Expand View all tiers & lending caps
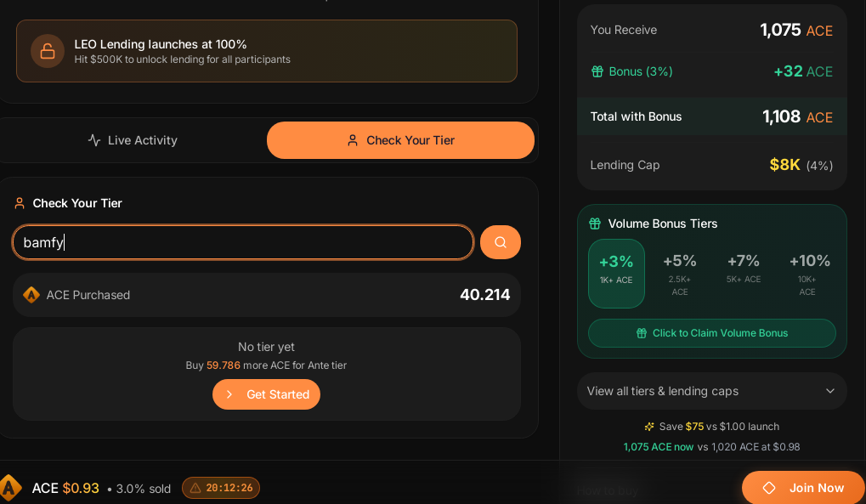Viewport: 866px width, 504px height. point(711,391)
